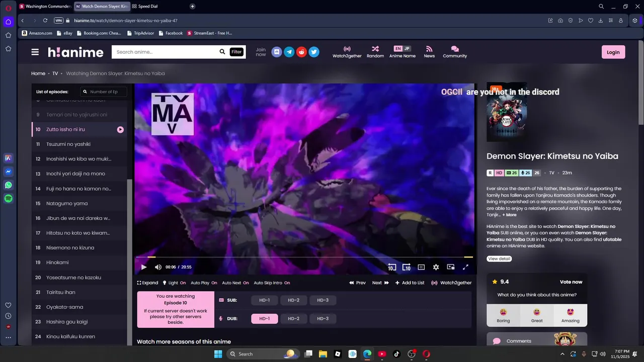
Task: Select SUB server HD-1
Action: click(265, 300)
